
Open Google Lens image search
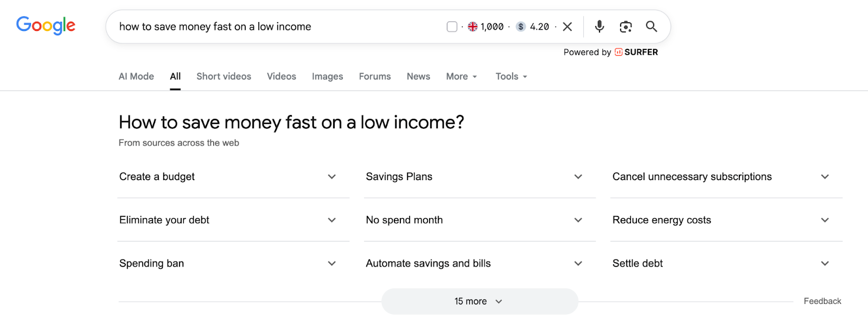pos(625,26)
